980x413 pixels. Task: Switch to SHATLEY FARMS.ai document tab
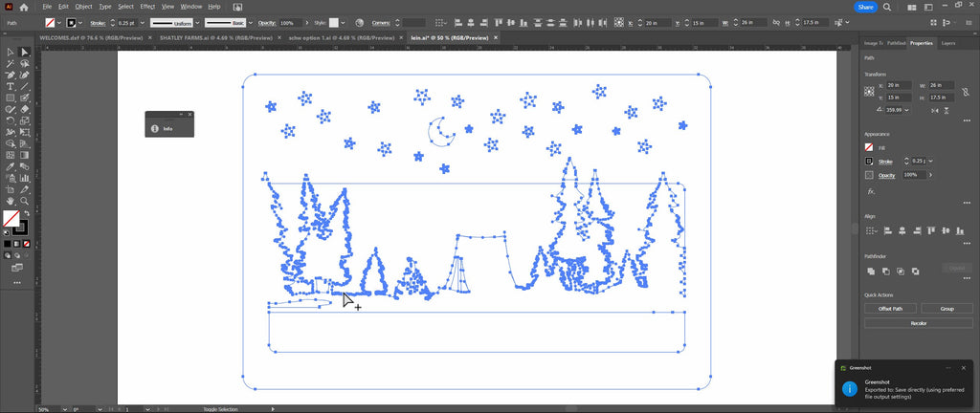(215, 37)
